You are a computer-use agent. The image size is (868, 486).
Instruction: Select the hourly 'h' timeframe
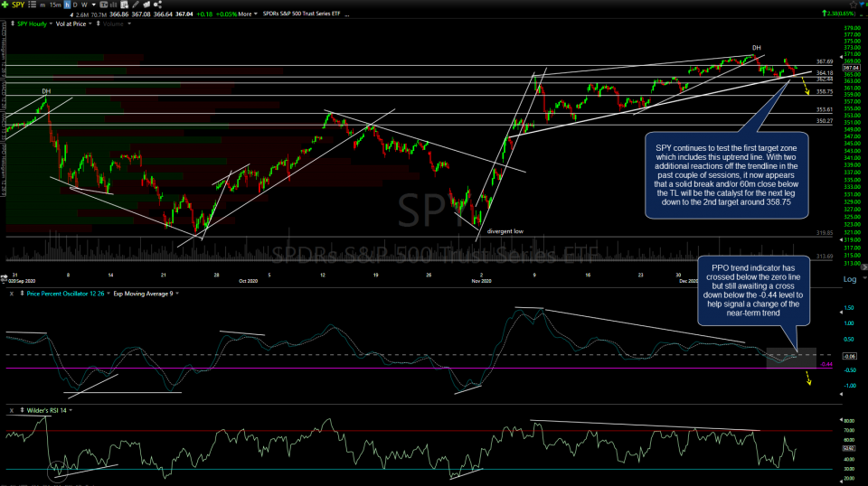pos(67,5)
